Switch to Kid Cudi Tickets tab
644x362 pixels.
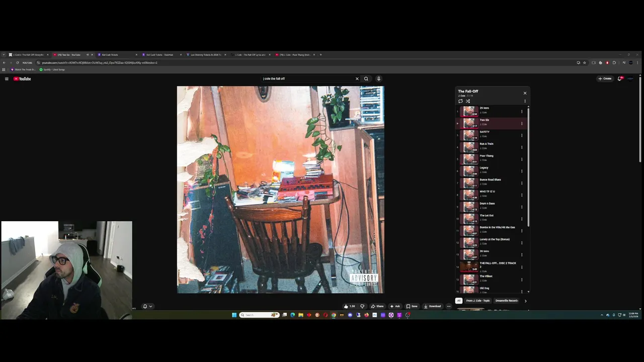click(x=117, y=55)
